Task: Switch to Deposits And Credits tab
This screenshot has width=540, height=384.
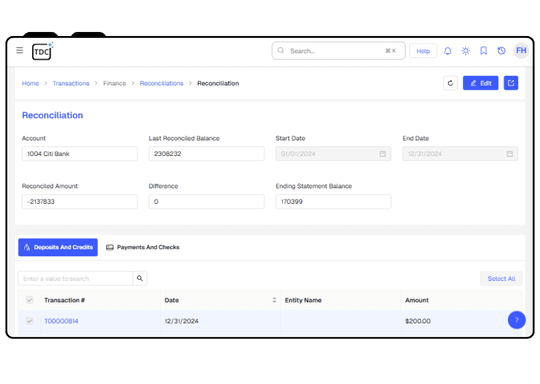Action: [x=58, y=247]
